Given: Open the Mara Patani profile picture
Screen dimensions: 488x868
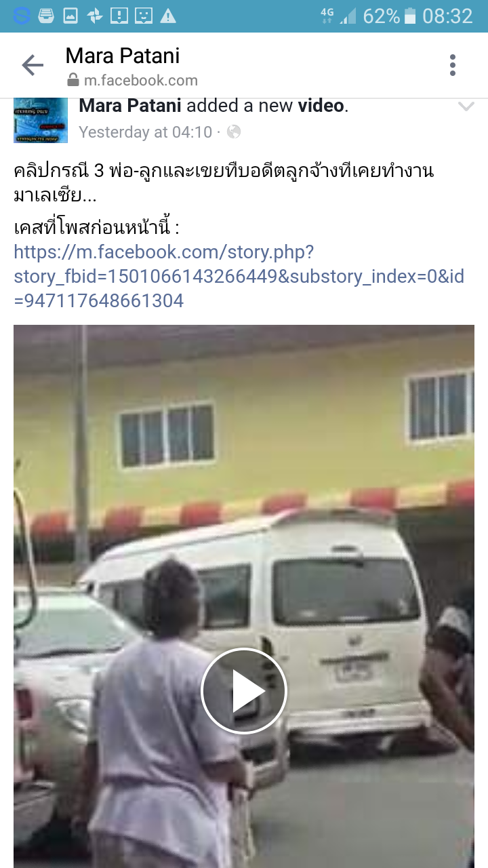Looking at the screenshot, I should pyautogui.click(x=41, y=120).
